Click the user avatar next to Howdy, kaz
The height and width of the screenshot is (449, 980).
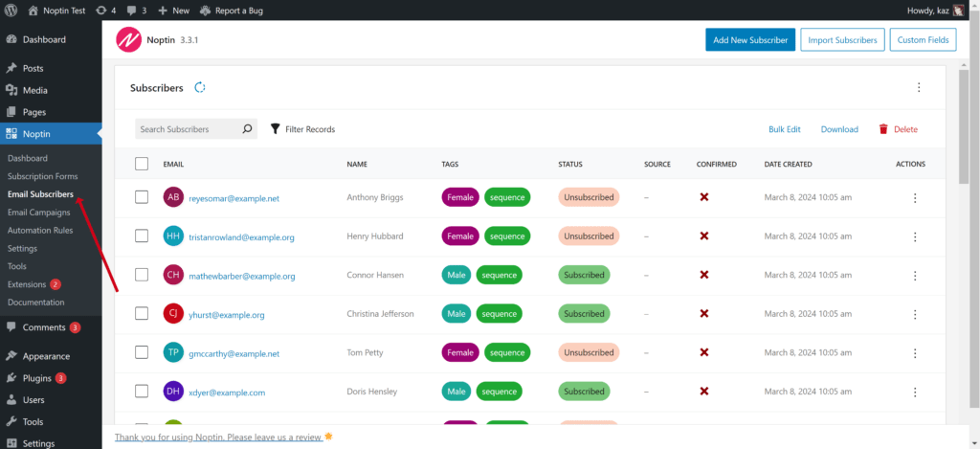[959, 11]
